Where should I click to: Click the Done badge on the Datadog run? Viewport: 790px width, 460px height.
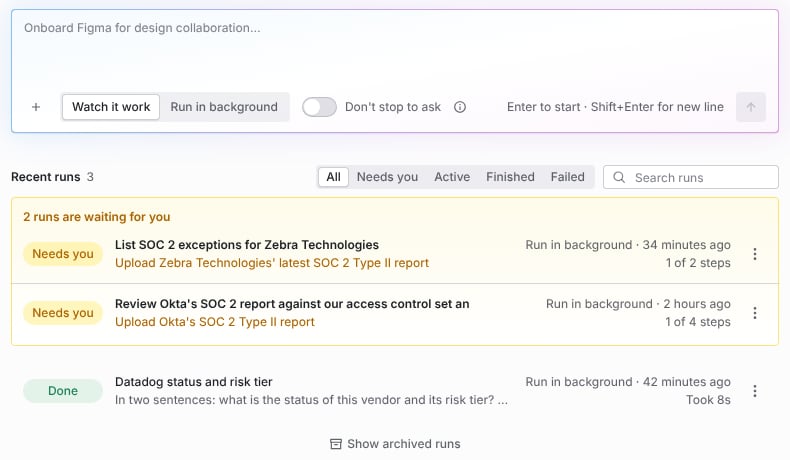(x=63, y=391)
